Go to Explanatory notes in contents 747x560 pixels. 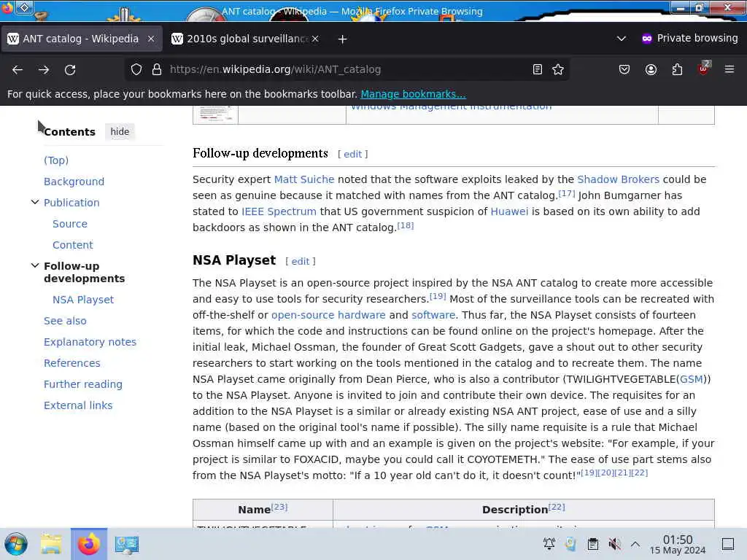point(90,342)
